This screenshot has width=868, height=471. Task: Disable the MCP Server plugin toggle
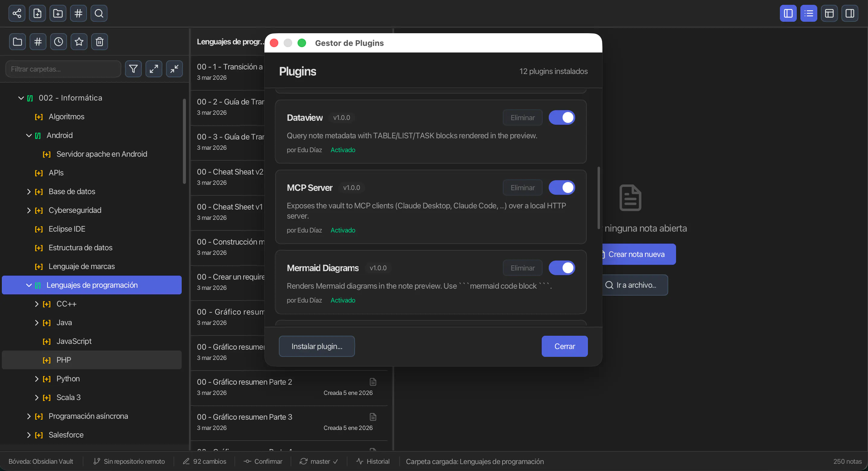(562, 188)
